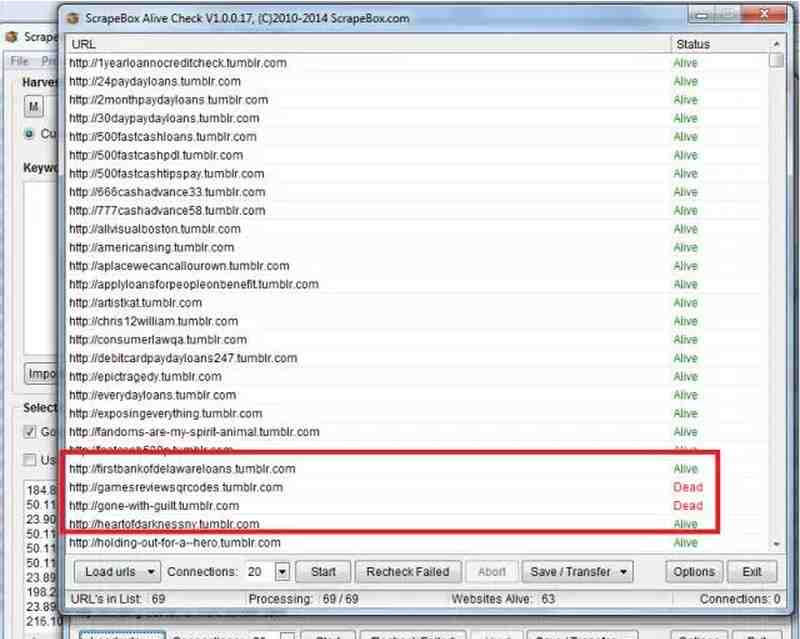800x639 pixels.
Task: Select the Cu radio button in ScrapeBox window
Action: tap(29, 134)
